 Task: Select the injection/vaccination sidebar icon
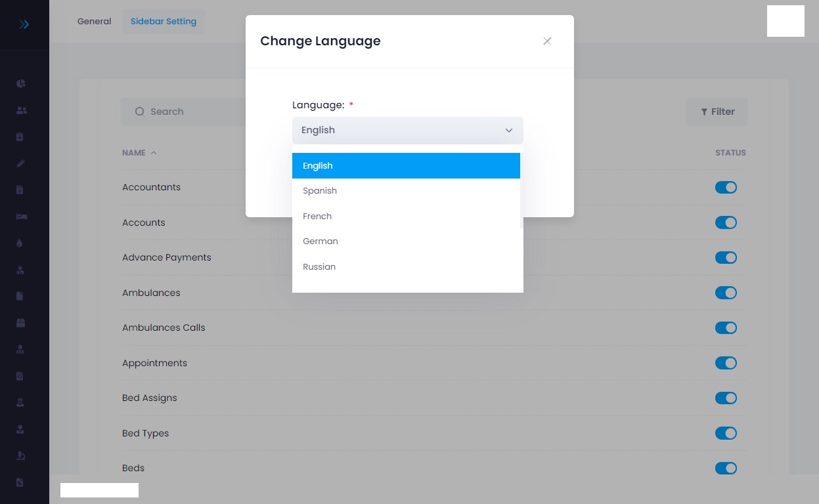22,163
